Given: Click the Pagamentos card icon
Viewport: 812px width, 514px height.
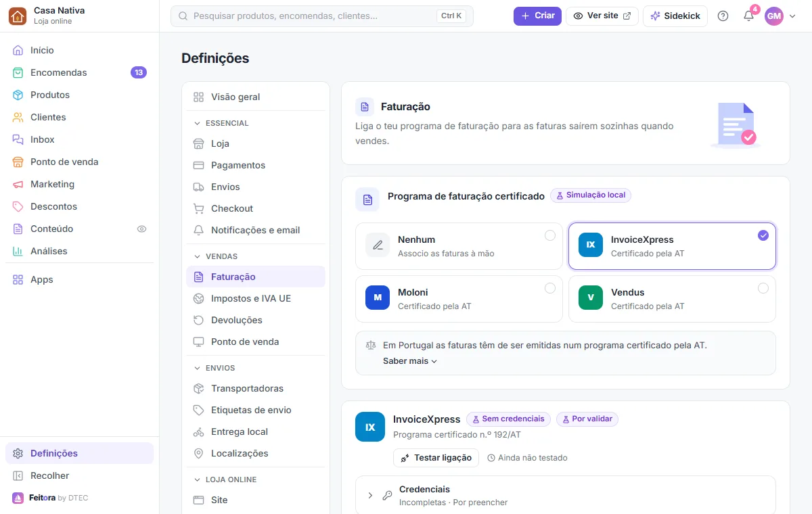Looking at the screenshot, I should coord(199,165).
